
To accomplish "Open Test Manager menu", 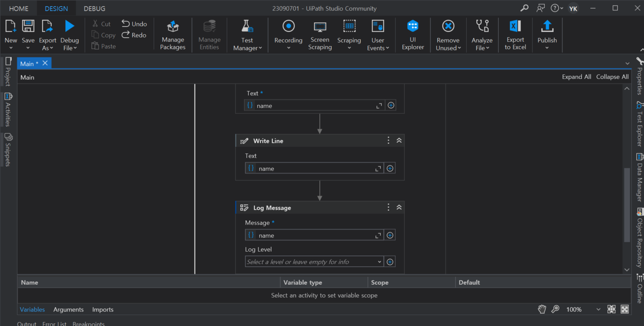I will pos(247,35).
